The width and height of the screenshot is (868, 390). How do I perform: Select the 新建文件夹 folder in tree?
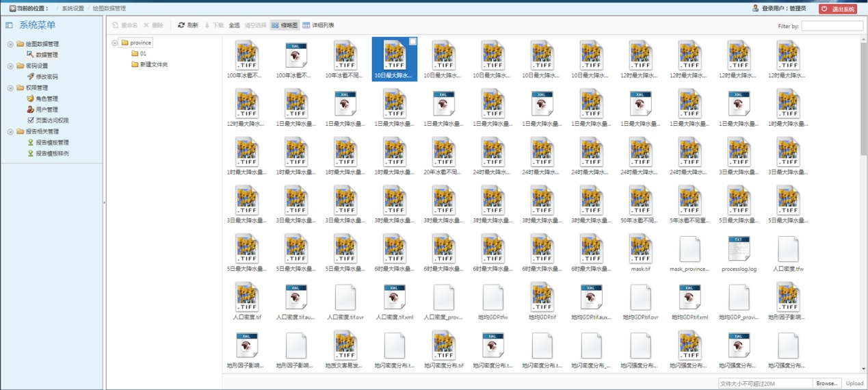coord(153,64)
